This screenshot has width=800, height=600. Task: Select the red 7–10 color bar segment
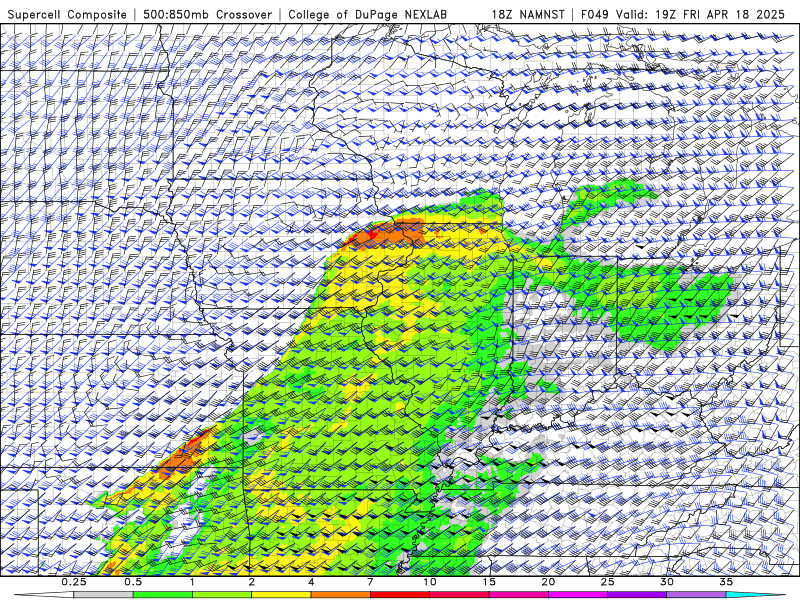399,595
